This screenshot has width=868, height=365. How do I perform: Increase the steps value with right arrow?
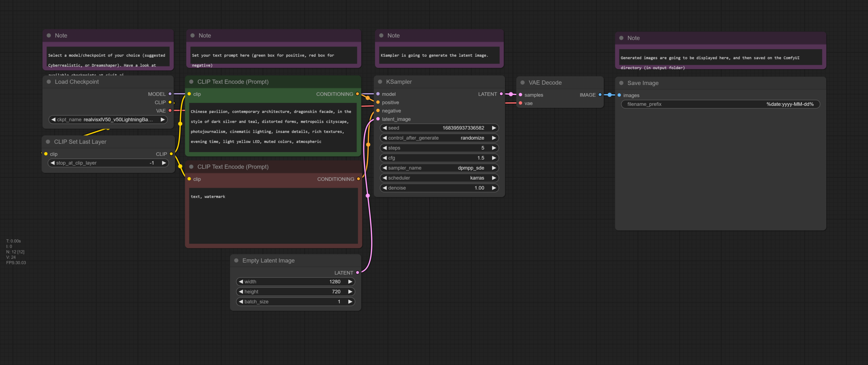[x=494, y=148]
